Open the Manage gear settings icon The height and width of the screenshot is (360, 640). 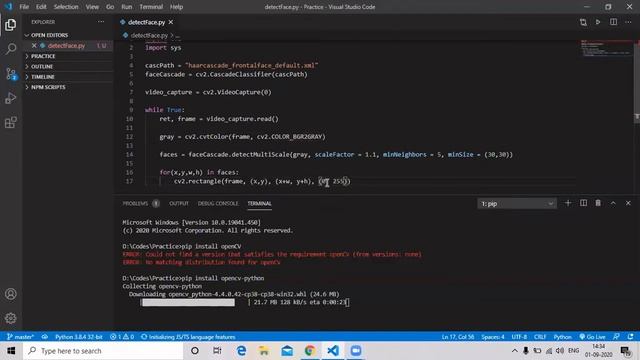(11, 318)
